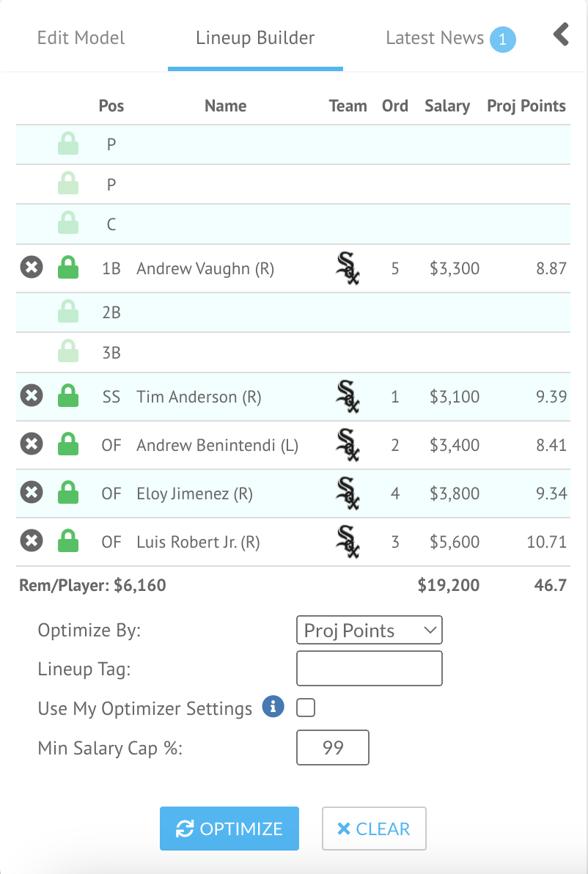
Task: Remove Andrew Benintendi from the lineup
Action: tap(30, 444)
